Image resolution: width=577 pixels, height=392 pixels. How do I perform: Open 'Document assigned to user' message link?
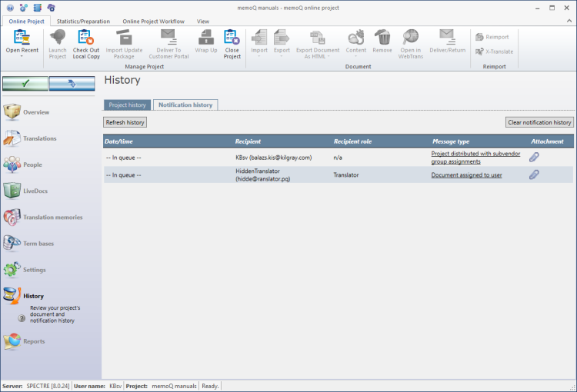[466, 174]
